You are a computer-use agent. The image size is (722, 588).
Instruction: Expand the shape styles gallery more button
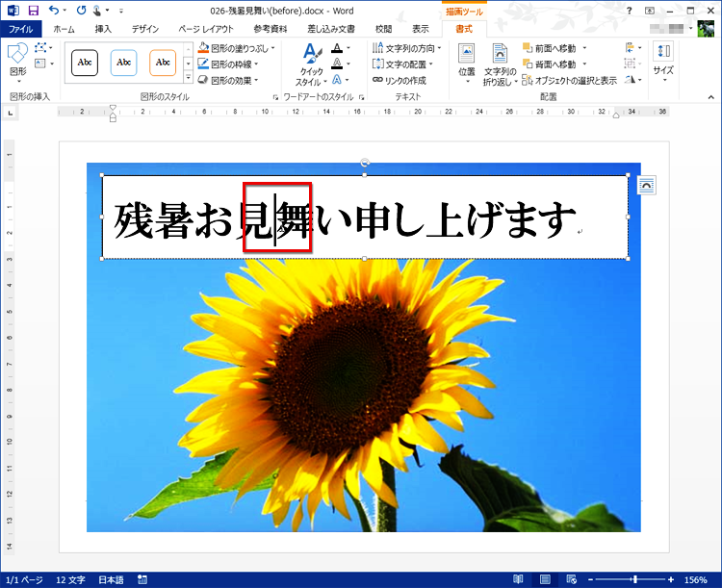pos(188,78)
